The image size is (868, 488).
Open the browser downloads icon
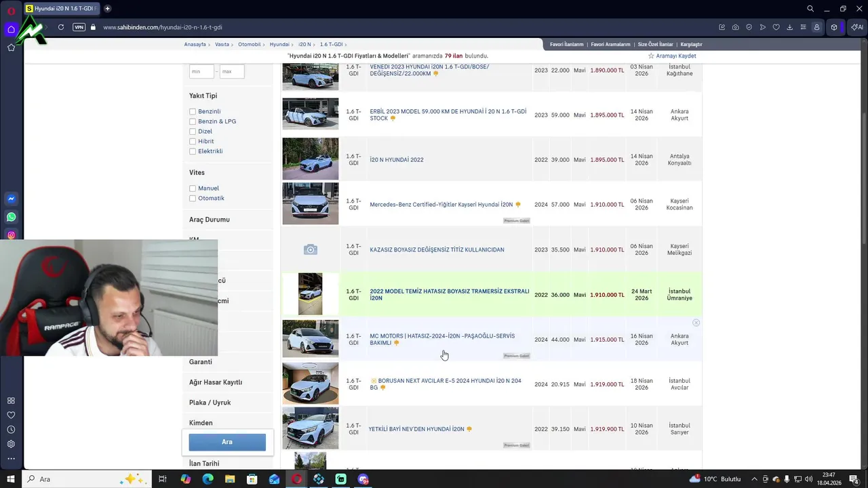click(790, 27)
